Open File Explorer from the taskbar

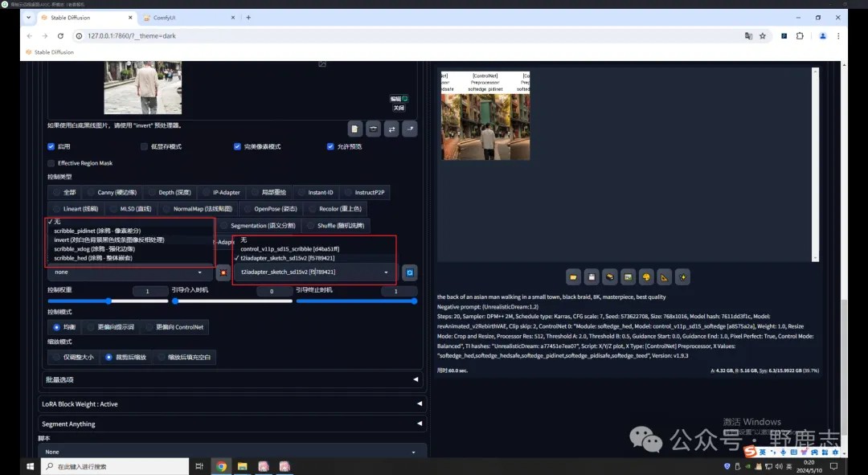point(243,466)
